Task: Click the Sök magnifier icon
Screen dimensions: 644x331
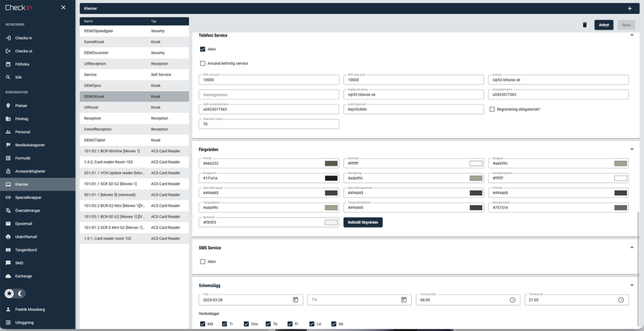Action: click(x=8, y=77)
